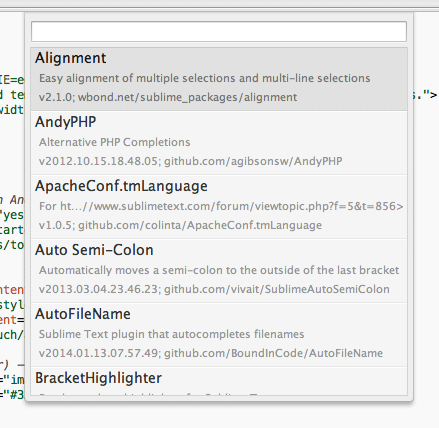Click 'Automatically moves a semi-colon' description
Screen dimensions: 439x428
219,270
